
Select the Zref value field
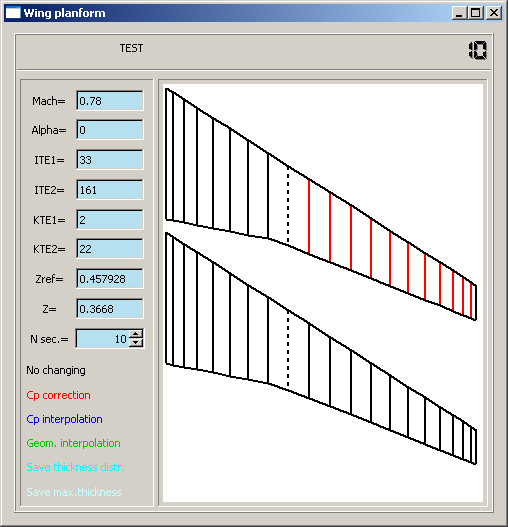tap(110, 278)
